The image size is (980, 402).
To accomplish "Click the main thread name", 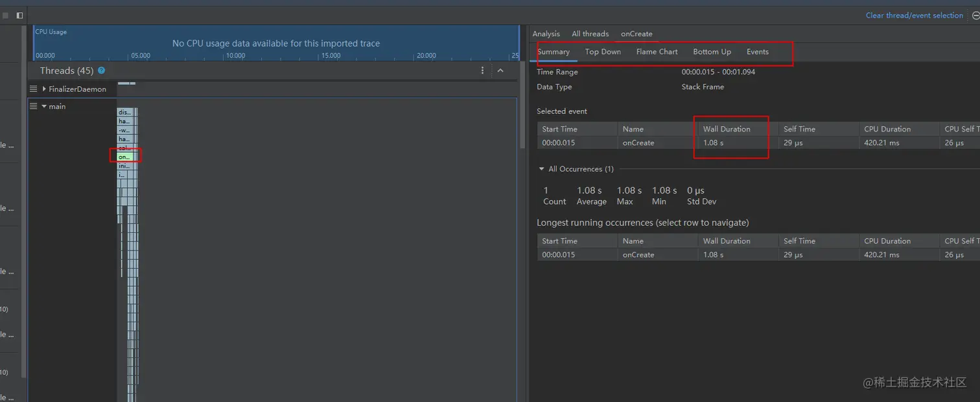I will (x=57, y=106).
